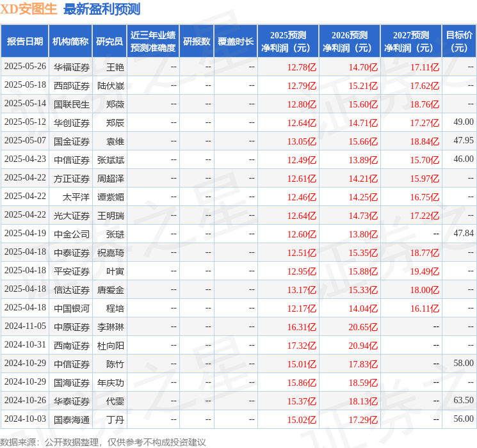477x448 pixels.
Task: Click date cell 2025-04-19
Action: coord(25,233)
